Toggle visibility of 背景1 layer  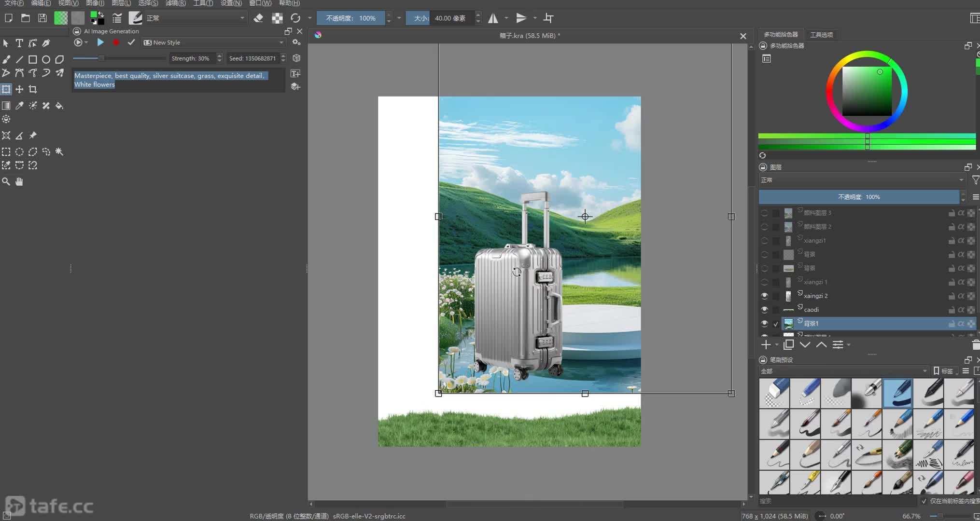[x=765, y=323]
